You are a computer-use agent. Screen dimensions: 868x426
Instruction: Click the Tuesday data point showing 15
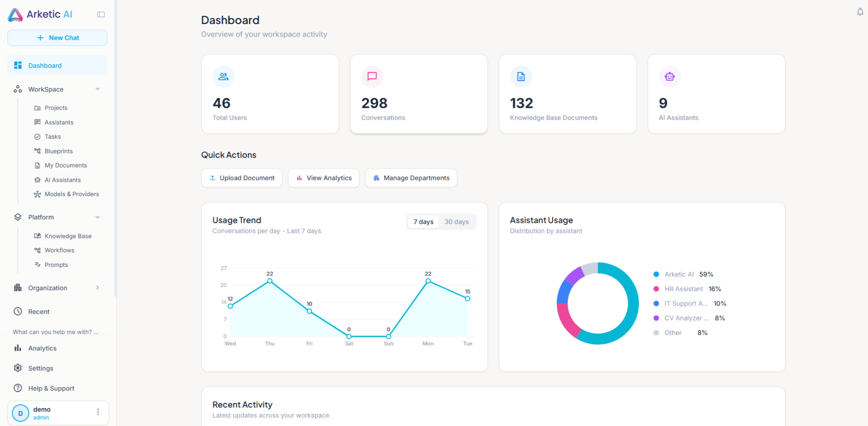(468, 299)
